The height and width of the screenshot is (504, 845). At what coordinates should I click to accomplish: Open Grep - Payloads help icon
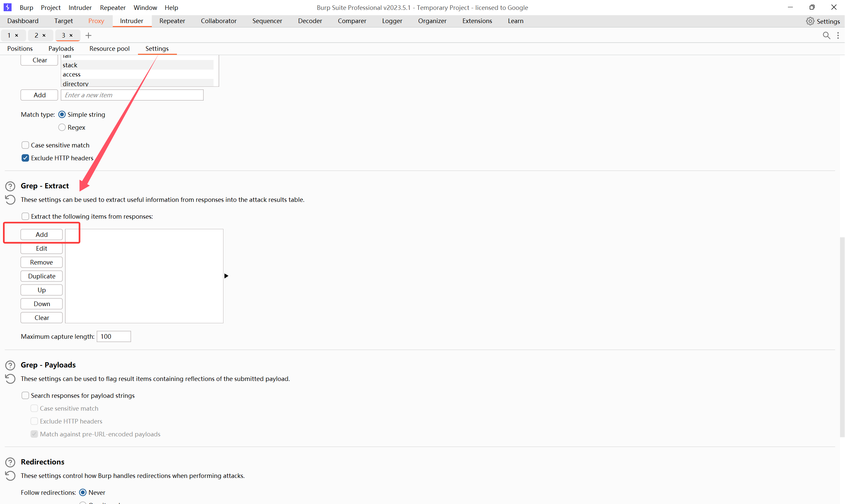(10, 365)
